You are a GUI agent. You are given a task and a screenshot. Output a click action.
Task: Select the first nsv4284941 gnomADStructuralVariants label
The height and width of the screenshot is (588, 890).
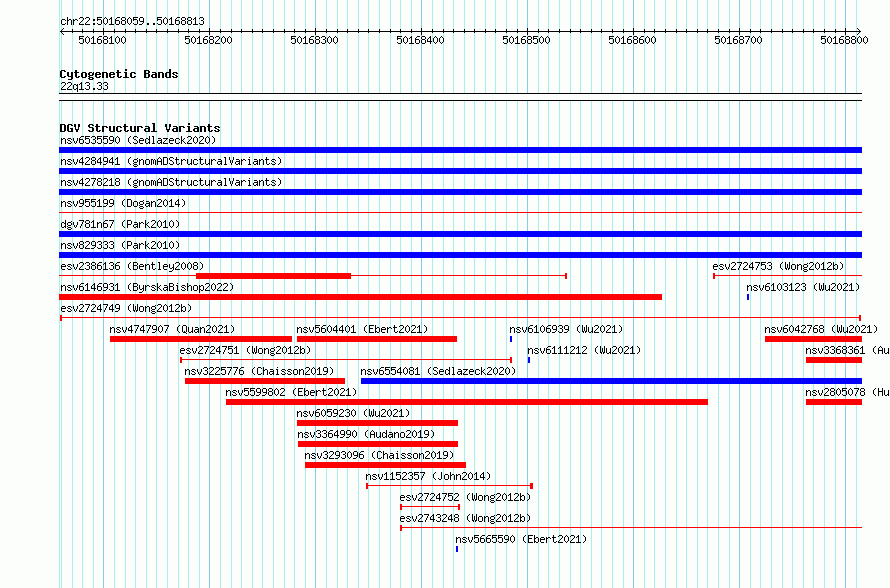(171, 161)
